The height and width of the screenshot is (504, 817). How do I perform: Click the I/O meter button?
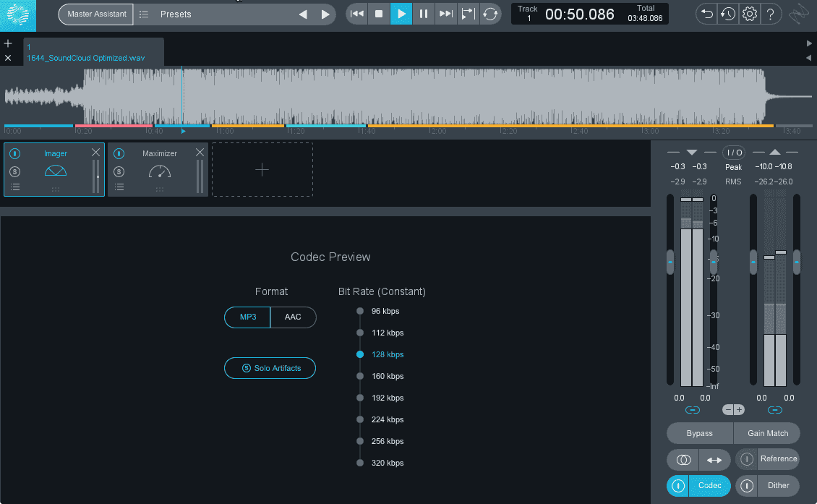(x=734, y=153)
